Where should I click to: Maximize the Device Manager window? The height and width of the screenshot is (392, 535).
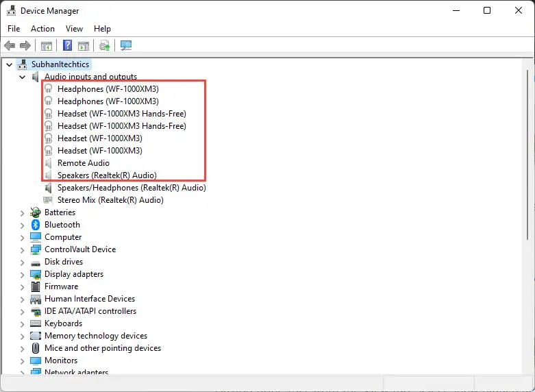point(487,10)
